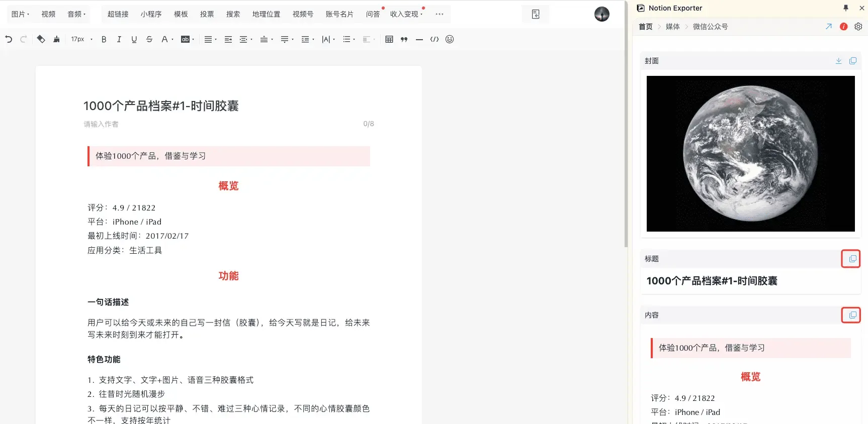Screen dimensions: 868x424
Task: Open the text highlight background color dropdown
Action: [x=188, y=39]
